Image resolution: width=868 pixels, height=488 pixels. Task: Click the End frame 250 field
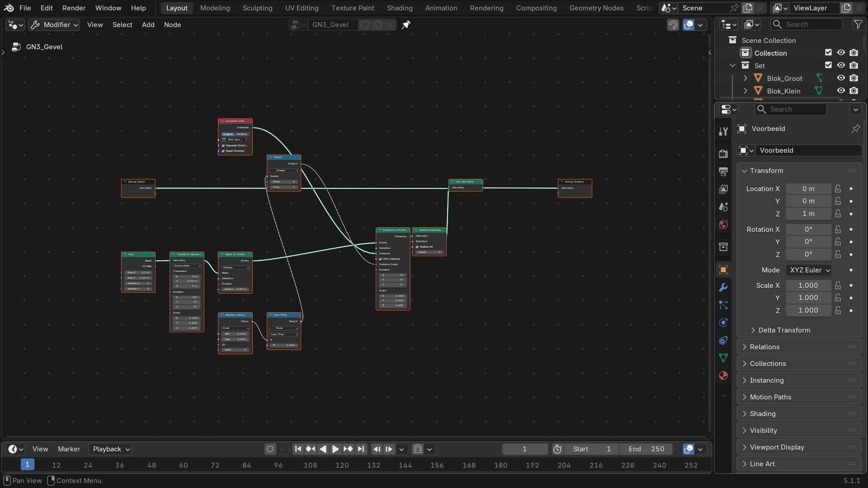[646, 449]
